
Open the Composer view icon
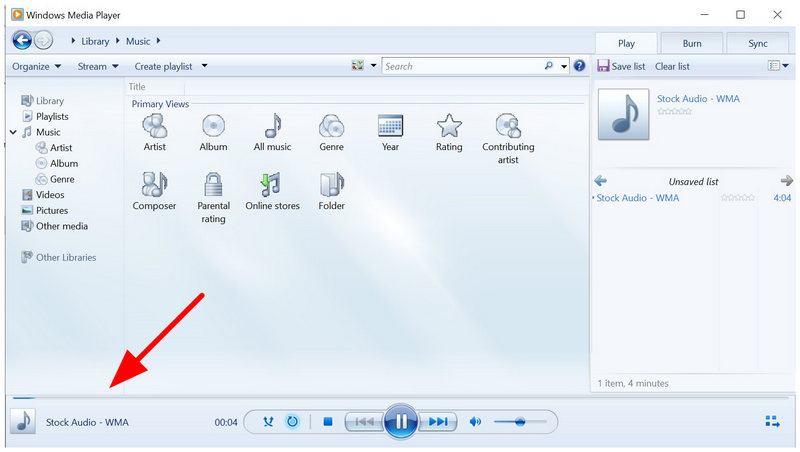point(154,184)
